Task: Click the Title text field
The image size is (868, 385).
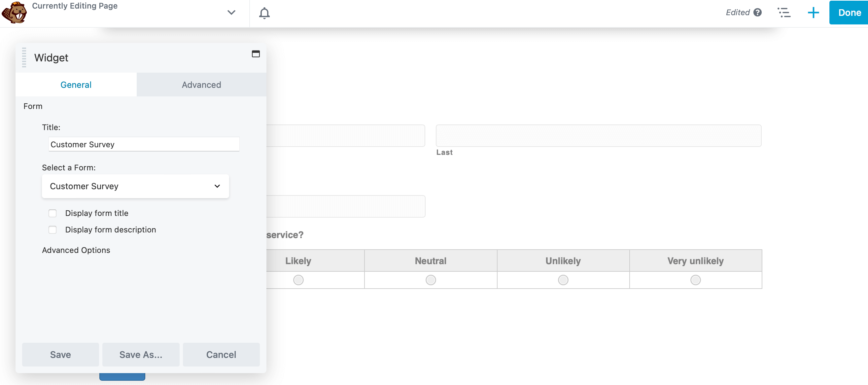Action: 144,144
